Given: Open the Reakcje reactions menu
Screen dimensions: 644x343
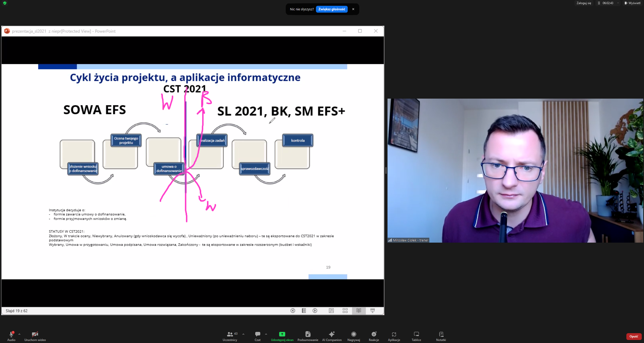Looking at the screenshot, I should point(374,334).
